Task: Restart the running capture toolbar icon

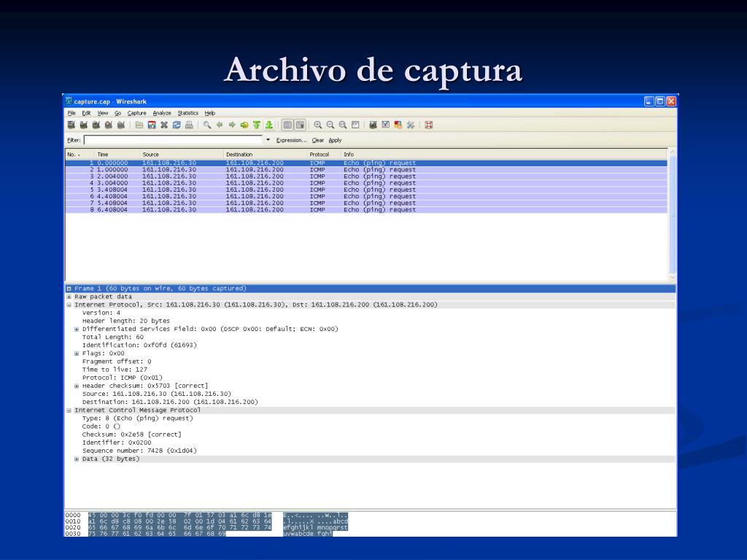Action: pyautogui.click(x=121, y=125)
